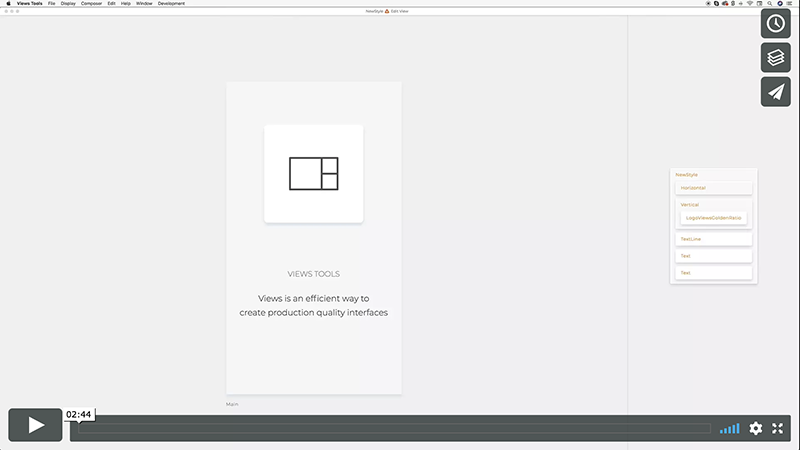Open the File menu

click(52, 4)
